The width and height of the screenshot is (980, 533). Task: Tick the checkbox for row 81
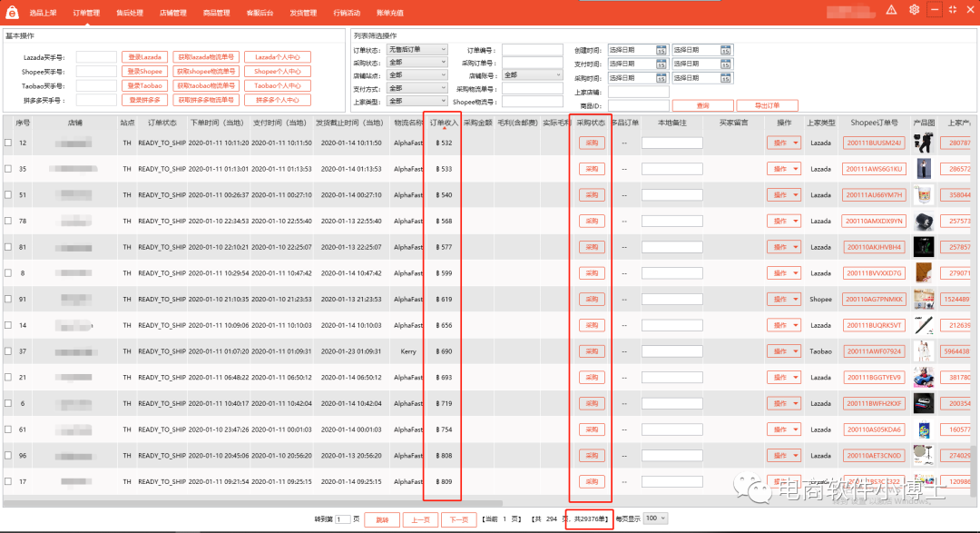coord(8,247)
